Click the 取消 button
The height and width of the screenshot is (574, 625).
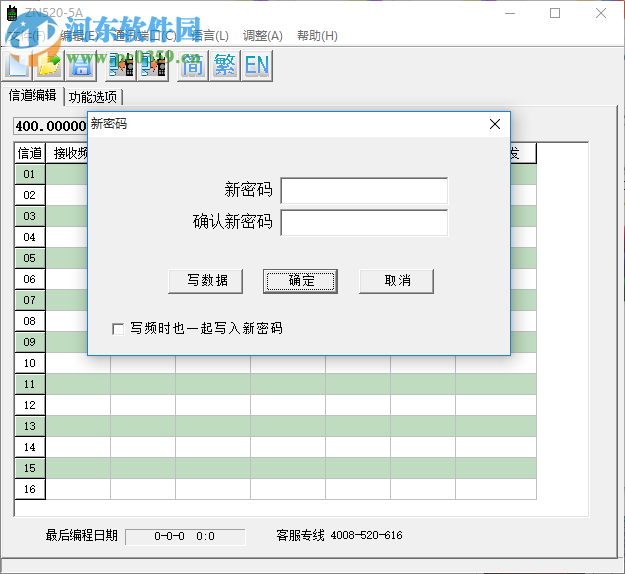click(x=397, y=281)
